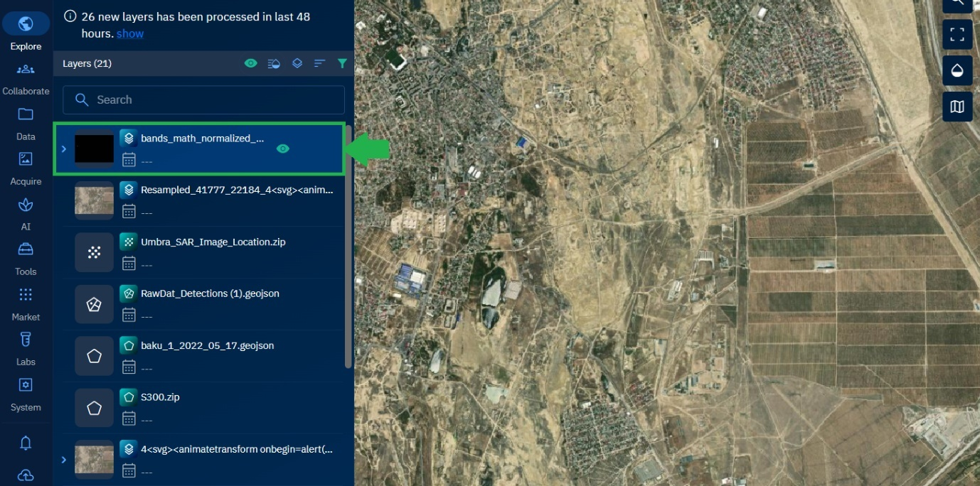Expand the bands_math_normalized layer chevron
This screenshot has height=486, width=980.
coord(63,149)
